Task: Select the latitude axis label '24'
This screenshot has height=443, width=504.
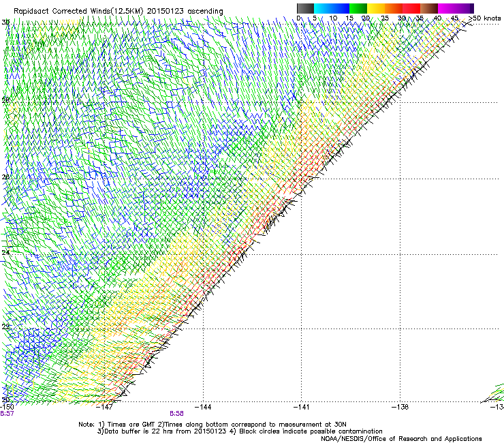Action: pyautogui.click(x=5, y=252)
